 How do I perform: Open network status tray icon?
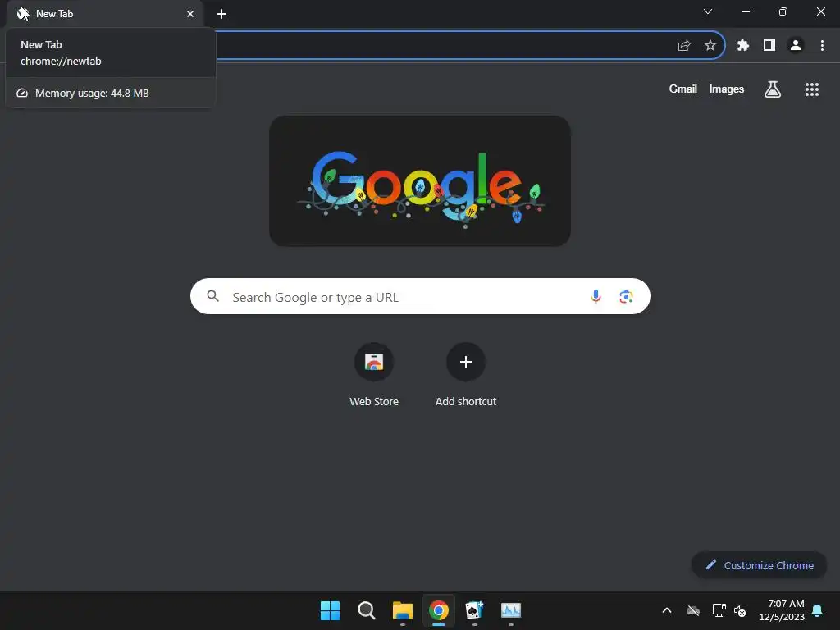(719, 610)
